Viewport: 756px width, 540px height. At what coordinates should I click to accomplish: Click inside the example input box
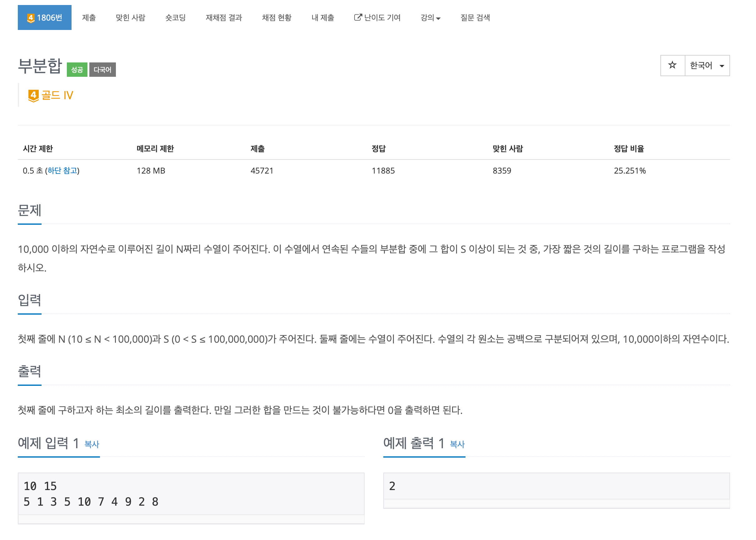[191, 493]
